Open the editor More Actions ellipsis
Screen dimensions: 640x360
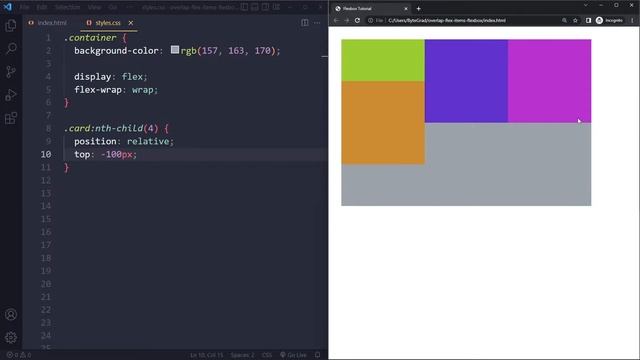317,23
